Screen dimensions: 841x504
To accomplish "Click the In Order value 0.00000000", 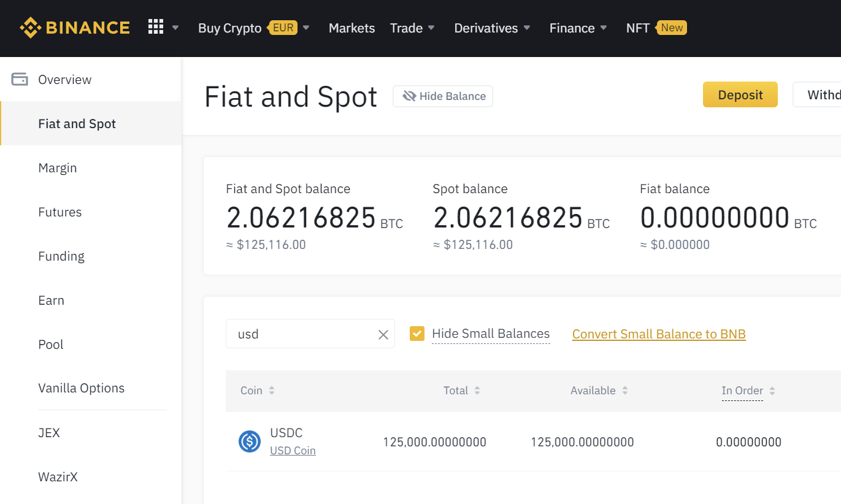I will pos(748,442).
